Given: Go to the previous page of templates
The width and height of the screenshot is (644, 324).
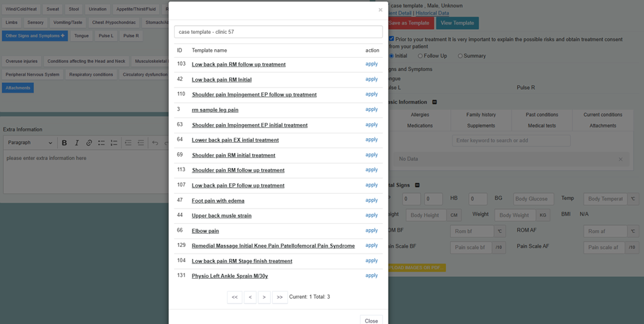Looking at the screenshot, I should 250,297.
